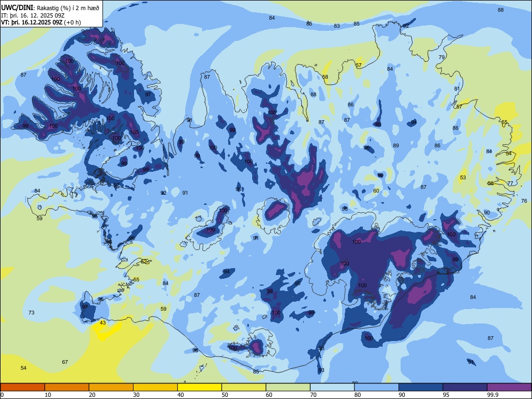Click the 30–40 legend color swatch
Viewport: 532px width, 399px height.
click(x=155, y=387)
